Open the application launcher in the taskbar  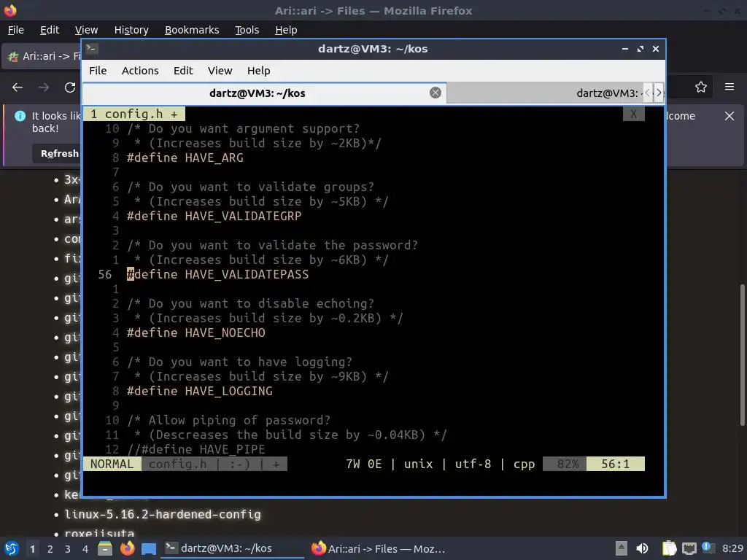point(12,548)
